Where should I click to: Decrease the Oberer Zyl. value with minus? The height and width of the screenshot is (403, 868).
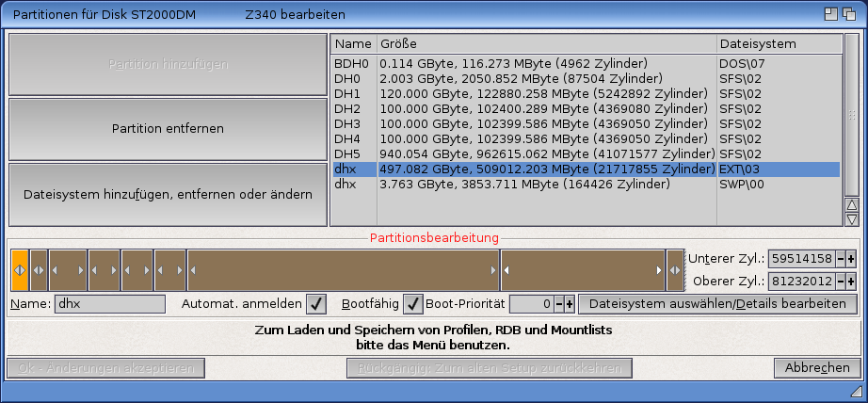tap(840, 281)
